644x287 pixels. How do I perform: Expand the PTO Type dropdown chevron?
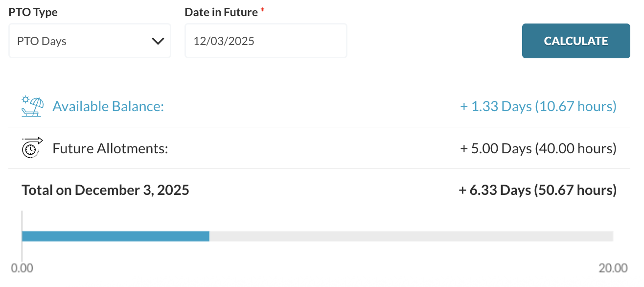[158, 41]
